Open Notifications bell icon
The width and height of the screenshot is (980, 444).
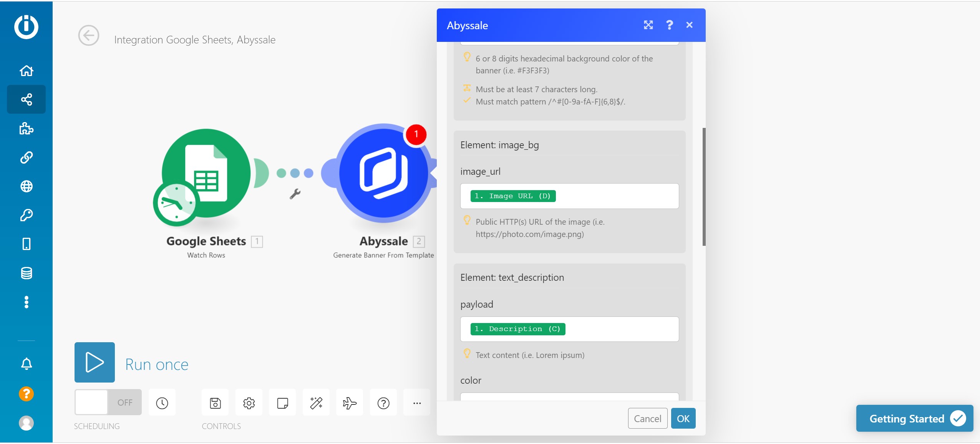tap(26, 364)
